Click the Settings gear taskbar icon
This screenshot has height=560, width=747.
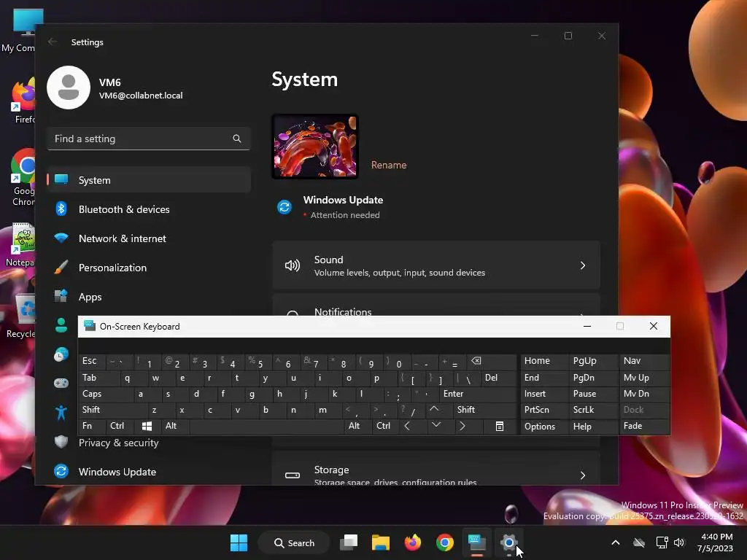point(508,542)
